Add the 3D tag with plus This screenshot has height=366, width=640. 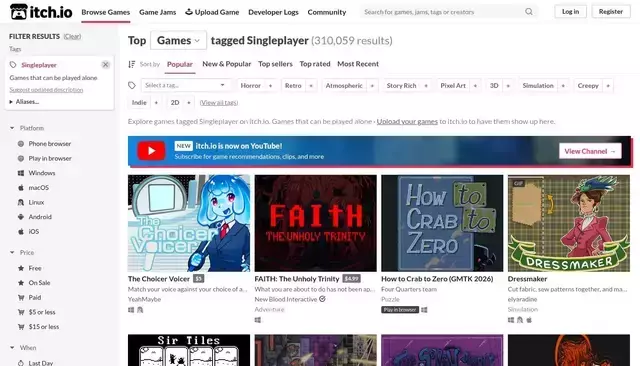(508, 86)
